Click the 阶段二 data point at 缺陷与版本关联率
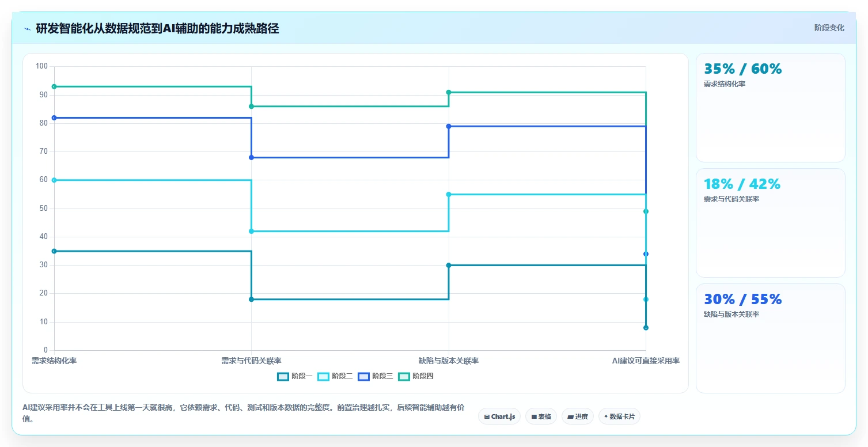Image resolution: width=868 pixels, height=447 pixels. click(449, 194)
